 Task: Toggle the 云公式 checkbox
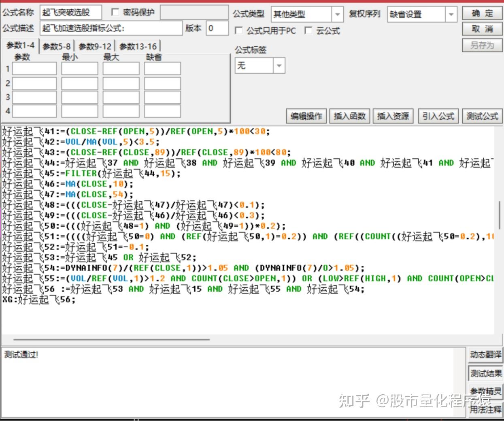[x=308, y=30]
